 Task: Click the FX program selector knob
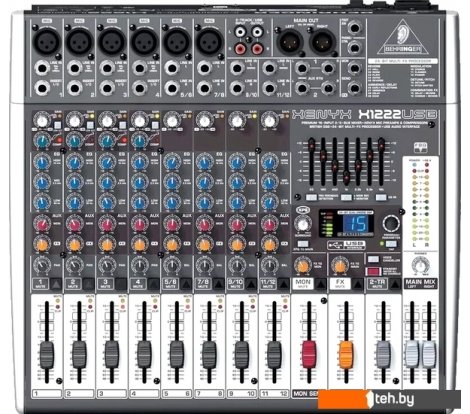tap(391, 224)
